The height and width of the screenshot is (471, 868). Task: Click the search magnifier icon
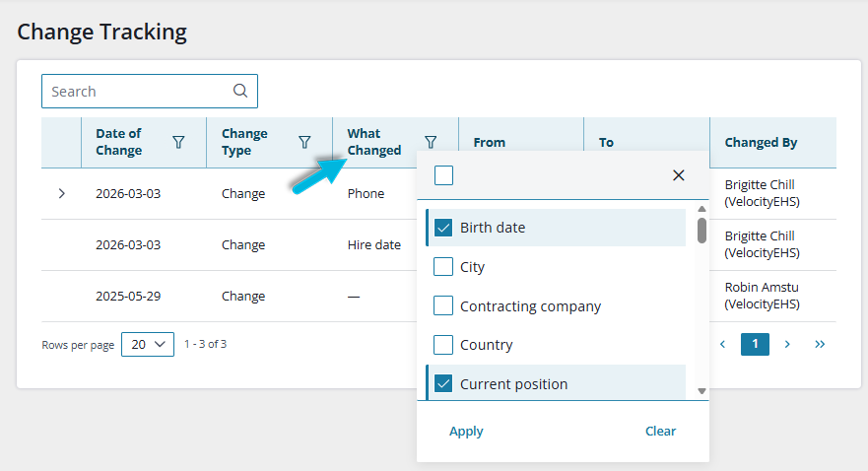click(x=240, y=91)
